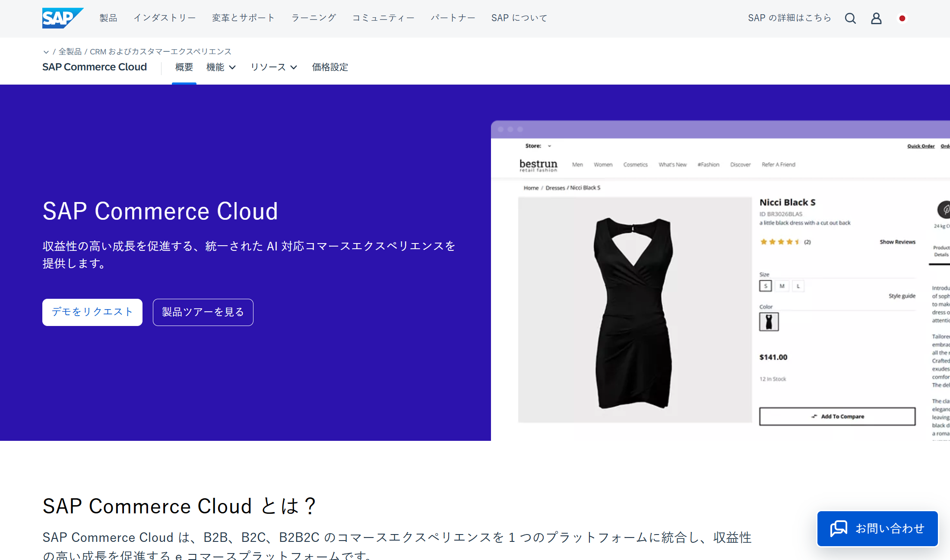Click デモをリクエスト button

tap(92, 312)
